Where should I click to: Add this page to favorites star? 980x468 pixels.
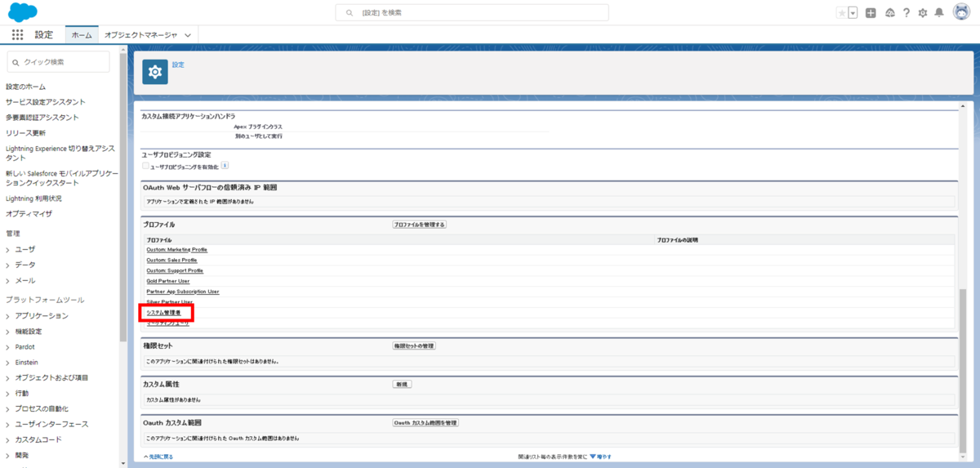842,13
